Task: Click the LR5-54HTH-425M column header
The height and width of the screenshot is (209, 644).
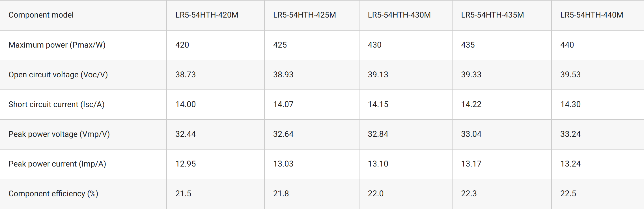Action: pyautogui.click(x=304, y=15)
